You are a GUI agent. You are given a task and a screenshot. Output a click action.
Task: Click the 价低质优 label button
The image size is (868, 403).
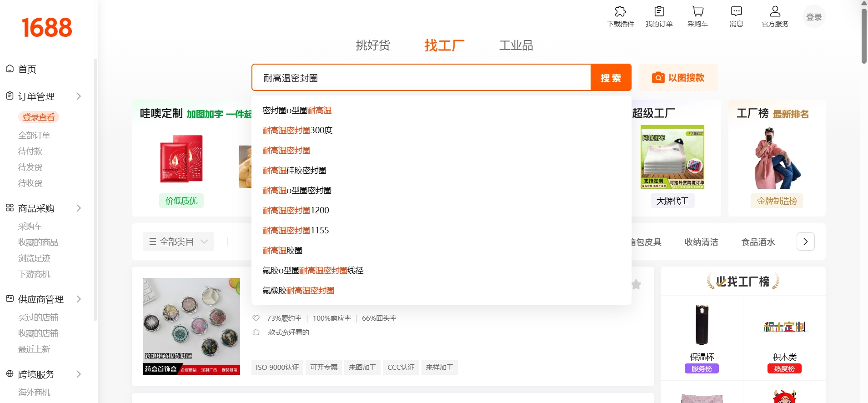181,201
